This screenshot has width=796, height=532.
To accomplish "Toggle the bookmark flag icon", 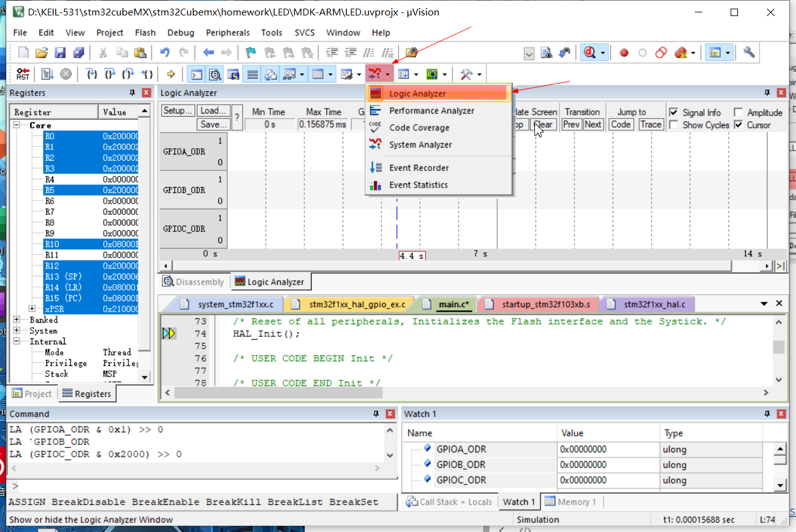I will click(251, 52).
